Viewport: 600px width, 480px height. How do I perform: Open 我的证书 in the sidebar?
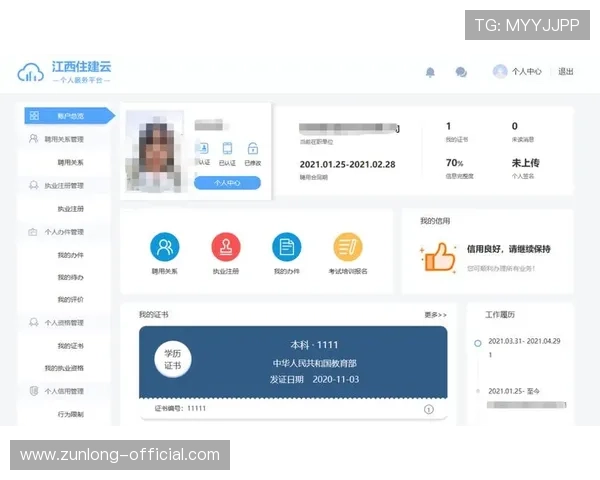click(70, 345)
